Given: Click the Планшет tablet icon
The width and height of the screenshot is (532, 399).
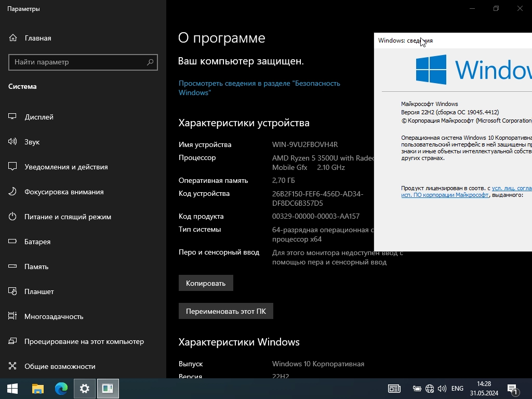Looking at the screenshot, I should click(x=12, y=291).
